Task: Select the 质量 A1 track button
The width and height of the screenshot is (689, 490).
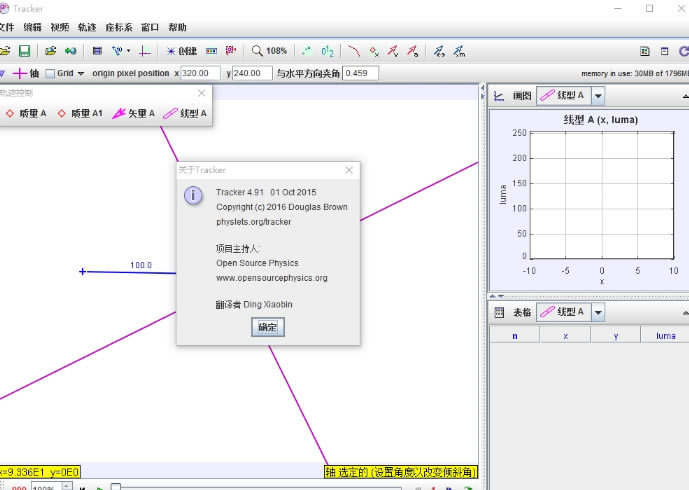Action: [x=80, y=114]
